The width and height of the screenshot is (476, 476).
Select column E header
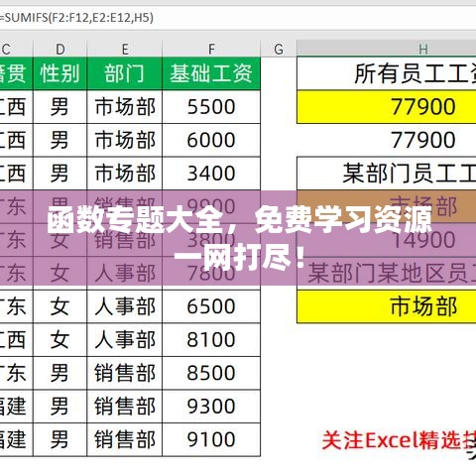click(125, 49)
